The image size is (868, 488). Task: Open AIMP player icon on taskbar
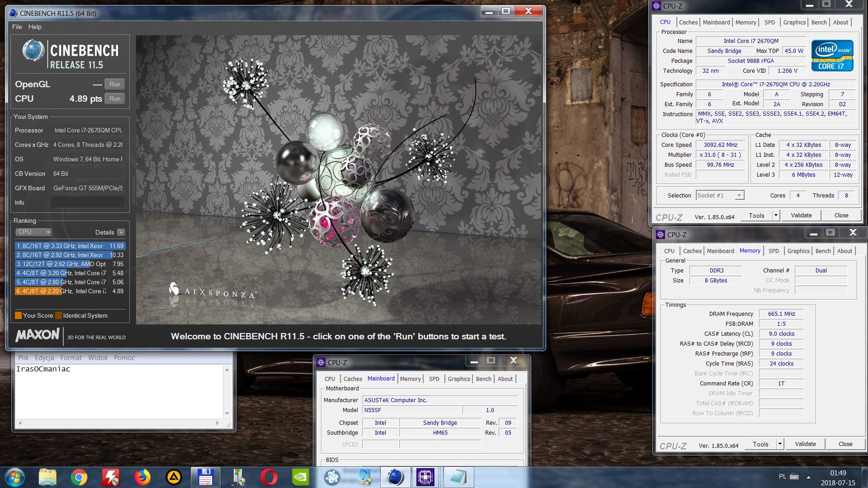pyautogui.click(x=174, y=477)
